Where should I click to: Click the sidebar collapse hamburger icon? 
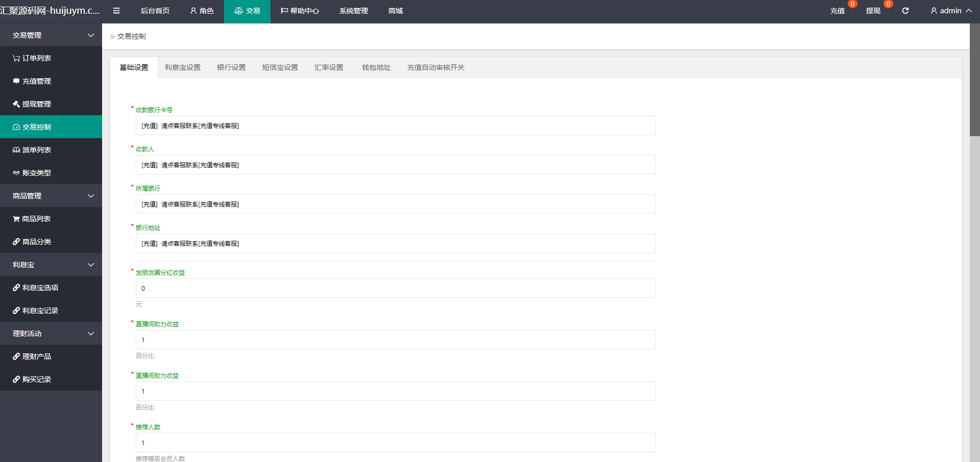point(116,11)
